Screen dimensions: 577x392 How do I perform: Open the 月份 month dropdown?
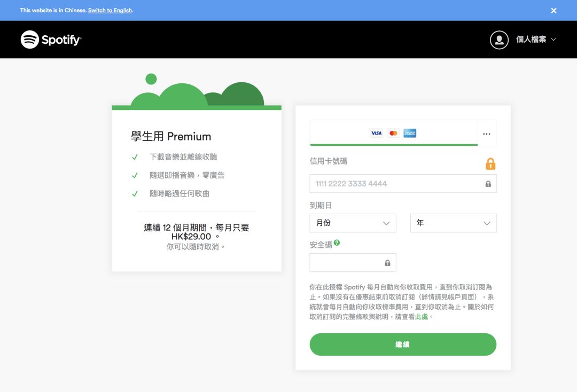pyautogui.click(x=353, y=223)
